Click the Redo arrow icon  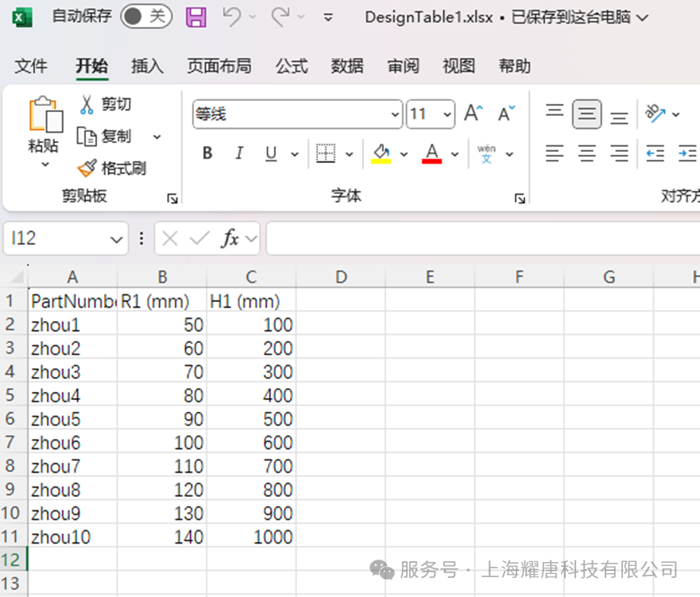[280, 17]
